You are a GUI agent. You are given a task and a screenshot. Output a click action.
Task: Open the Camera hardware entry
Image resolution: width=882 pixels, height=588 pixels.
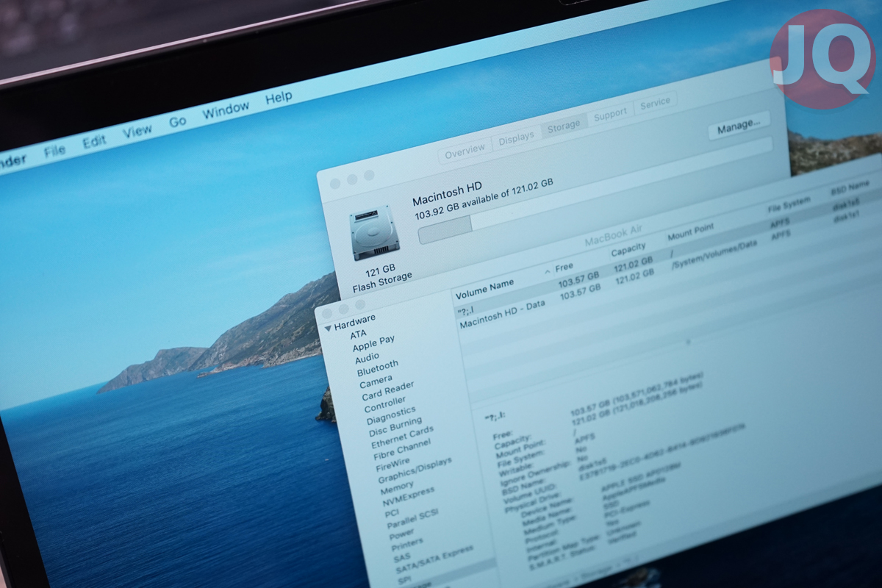tap(376, 381)
